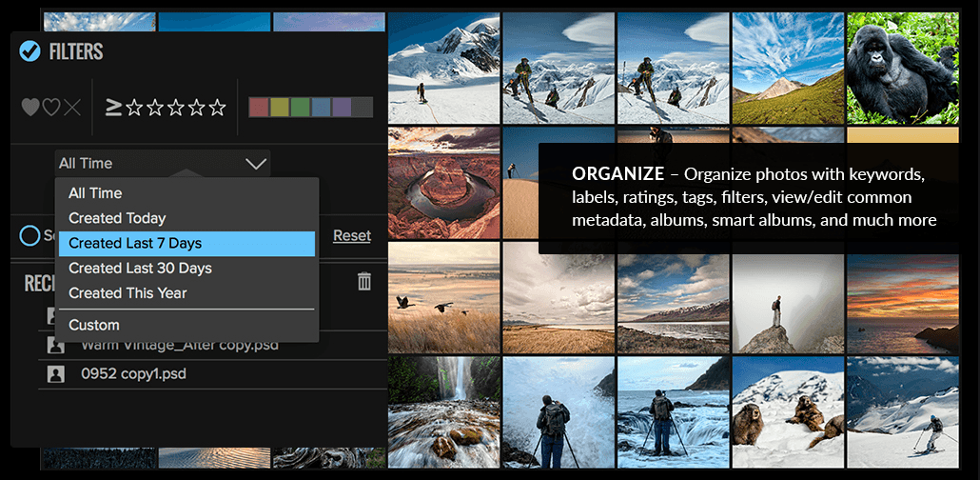Screen dimensions: 980x480
Task: Set rating filter to first star
Action: 134,108
